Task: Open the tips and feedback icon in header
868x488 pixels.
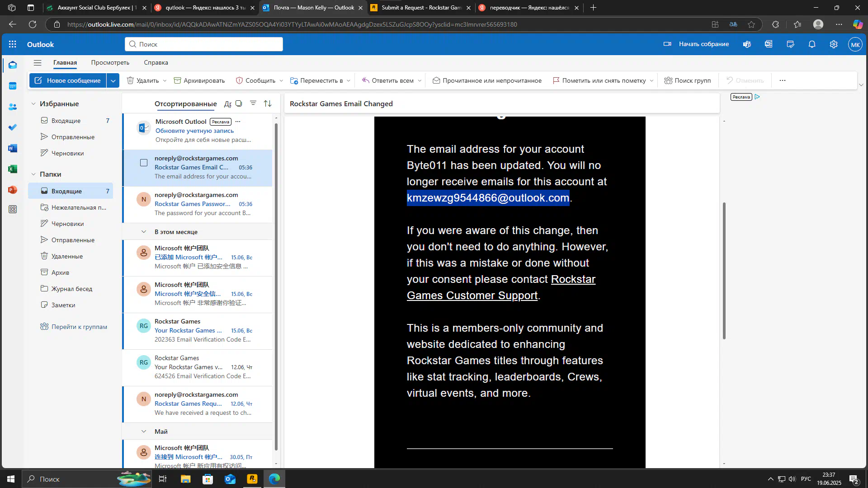Action: pos(790,44)
